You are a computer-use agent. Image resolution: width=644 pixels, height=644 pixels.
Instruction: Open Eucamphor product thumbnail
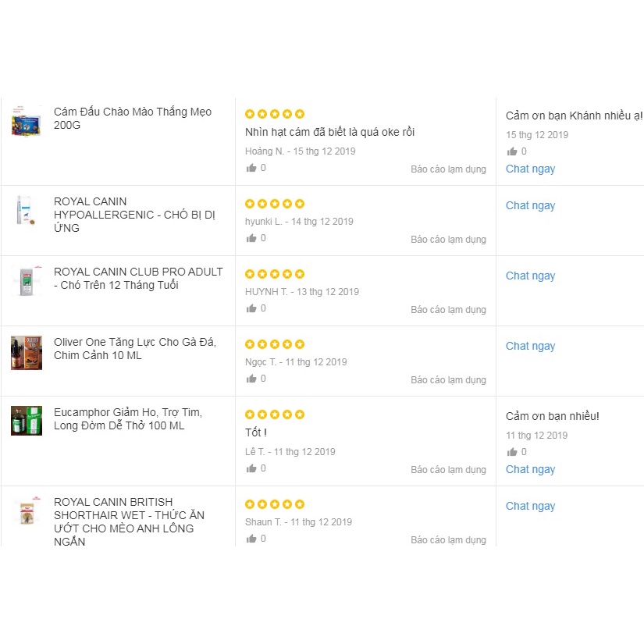coord(27,421)
